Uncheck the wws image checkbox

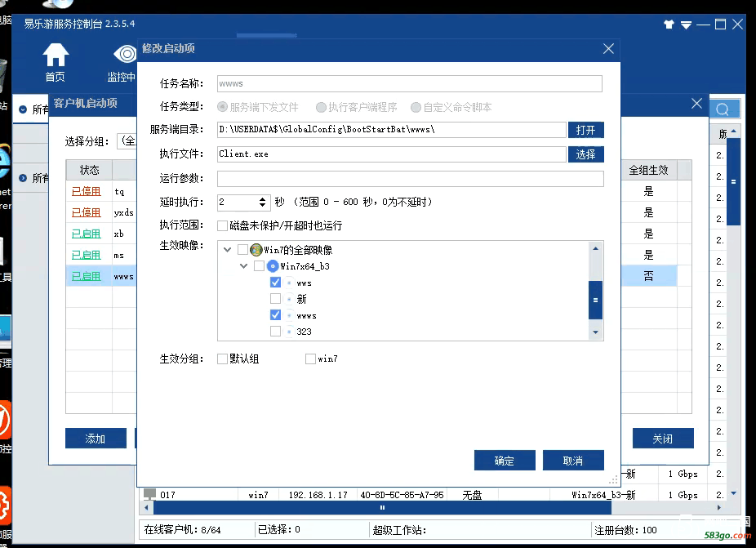pos(275,283)
